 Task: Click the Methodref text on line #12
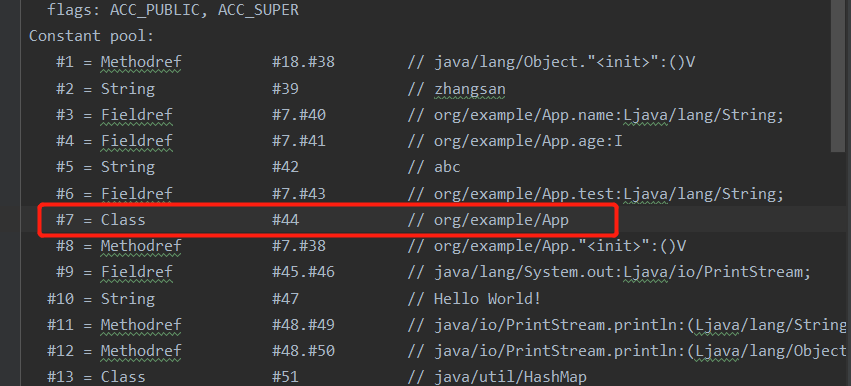[141, 351]
